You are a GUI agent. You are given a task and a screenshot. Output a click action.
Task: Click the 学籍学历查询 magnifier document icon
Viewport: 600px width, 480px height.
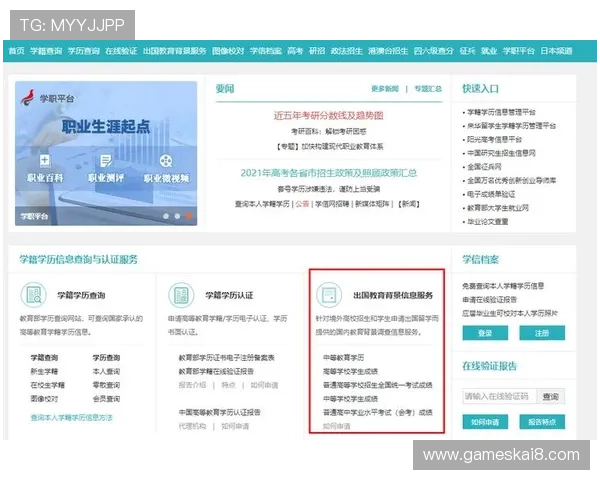click(x=34, y=295)
